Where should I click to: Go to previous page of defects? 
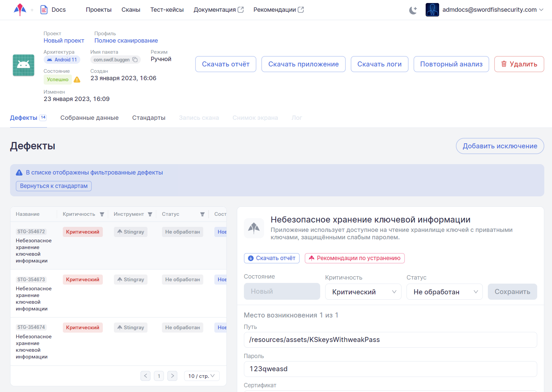pyautogui.click(x=145, y=376)
